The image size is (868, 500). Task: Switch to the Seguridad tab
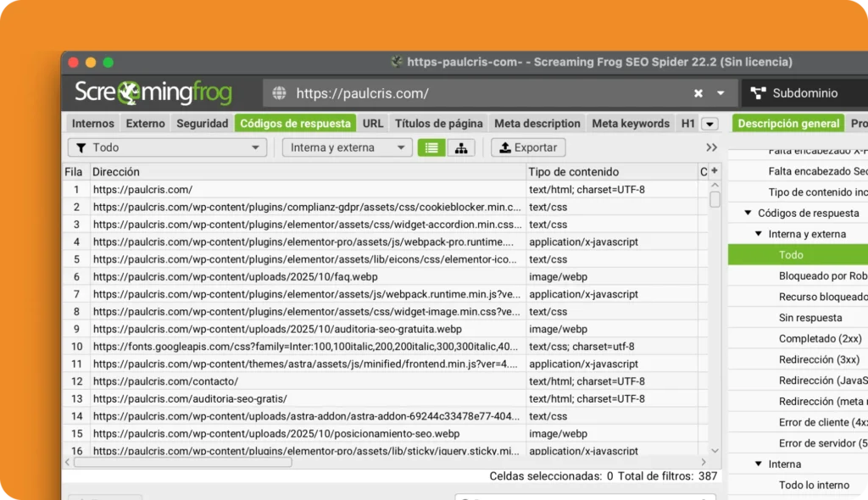pyautogui.click(x=202, y=124)
